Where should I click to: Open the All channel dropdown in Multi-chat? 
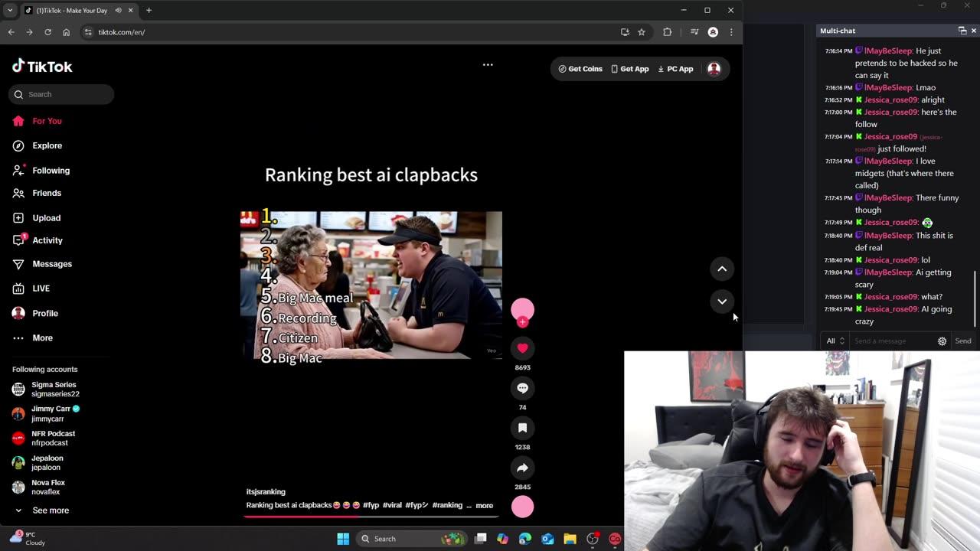tap(835, 341)
